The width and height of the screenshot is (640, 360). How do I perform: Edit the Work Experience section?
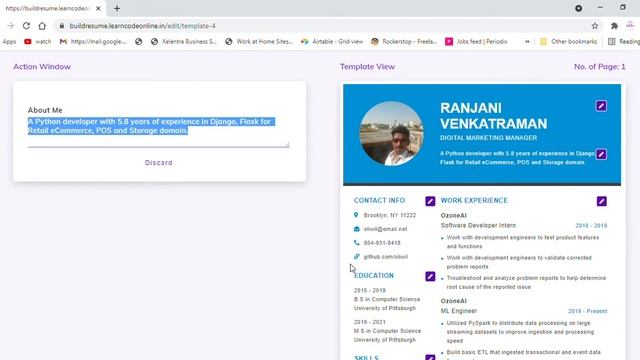(602, 201)
